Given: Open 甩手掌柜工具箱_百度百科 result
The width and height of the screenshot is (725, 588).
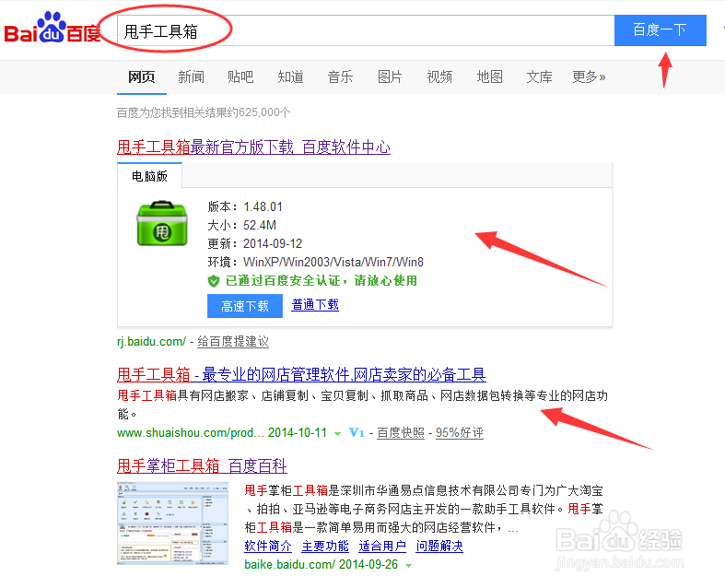Looking at the screenshot, I should click(202, 465).
